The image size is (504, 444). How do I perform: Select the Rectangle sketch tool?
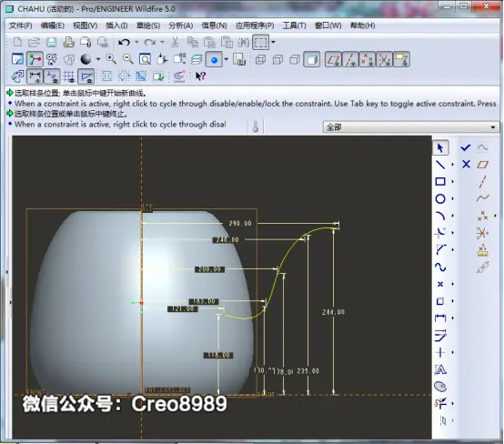click(440, 182)
